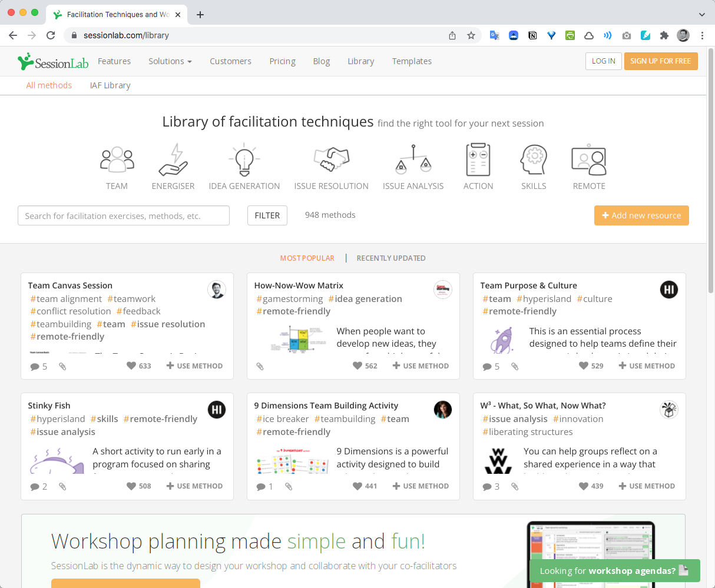Open Stinky Fish thumbnail image
715x588 pixels.
click(x=57, y=461)
